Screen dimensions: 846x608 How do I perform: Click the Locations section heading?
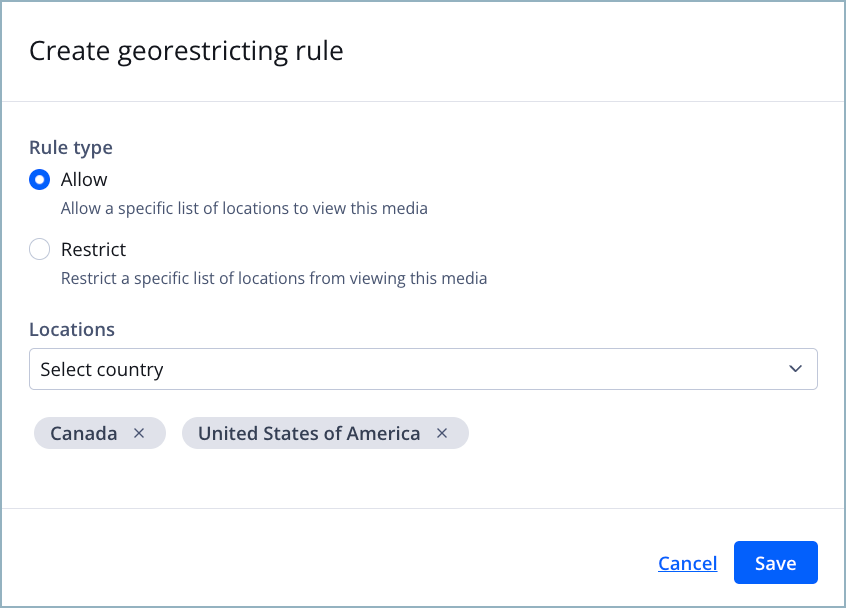(72, 329)
